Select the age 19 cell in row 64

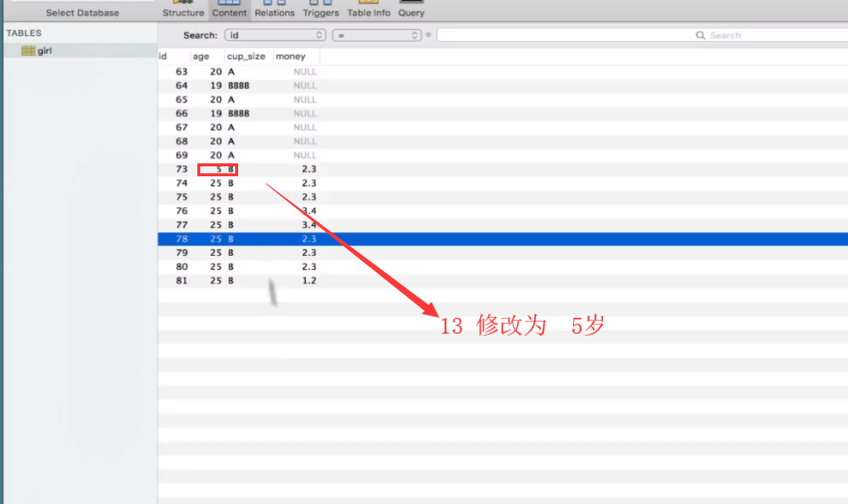(x=216, y=86)
